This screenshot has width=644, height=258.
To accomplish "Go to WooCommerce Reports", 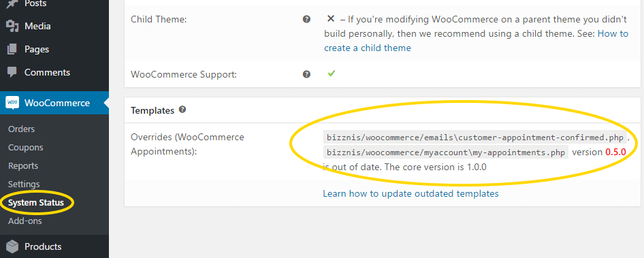I will click(x=23, y=166).
